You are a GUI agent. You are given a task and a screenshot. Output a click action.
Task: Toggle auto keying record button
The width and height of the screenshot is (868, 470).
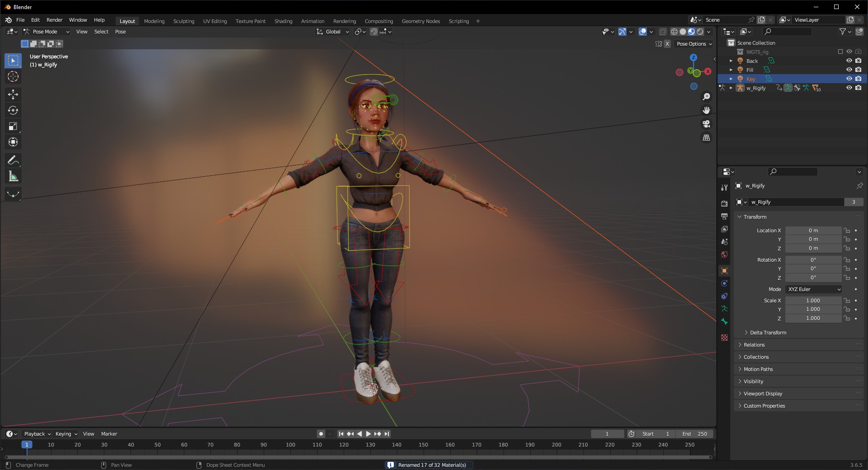coord(321,434)
